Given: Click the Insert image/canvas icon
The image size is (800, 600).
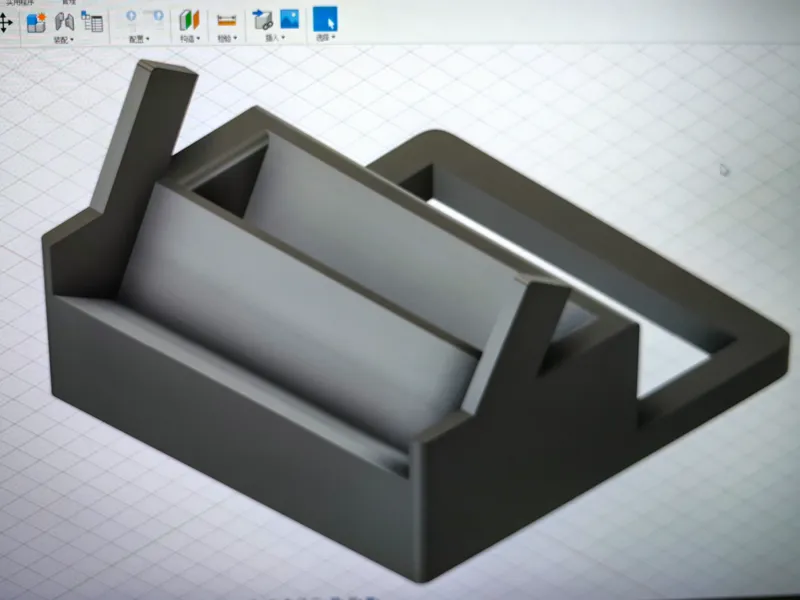Looking at the screenshot, I should [x=289, y=19].
